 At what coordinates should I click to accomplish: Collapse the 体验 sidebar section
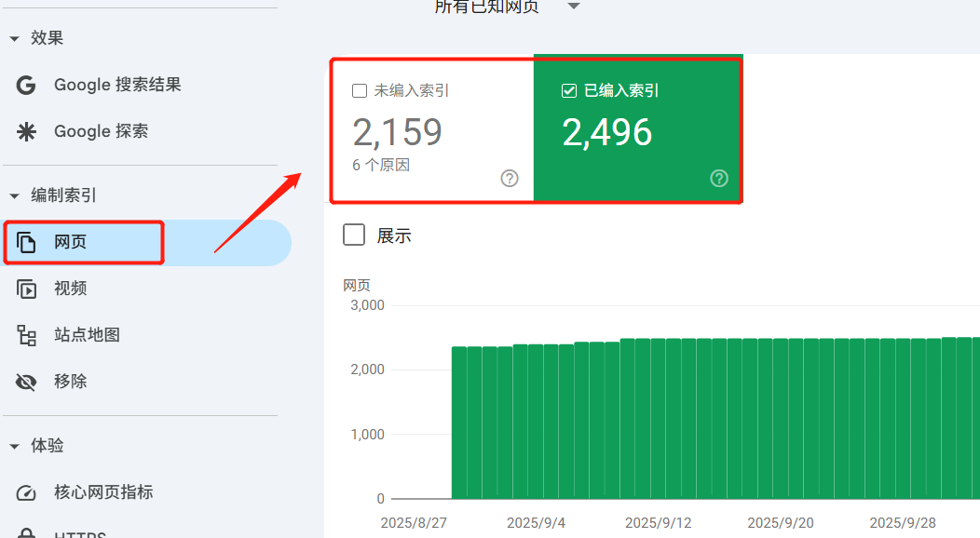click(x=12, y=446)
